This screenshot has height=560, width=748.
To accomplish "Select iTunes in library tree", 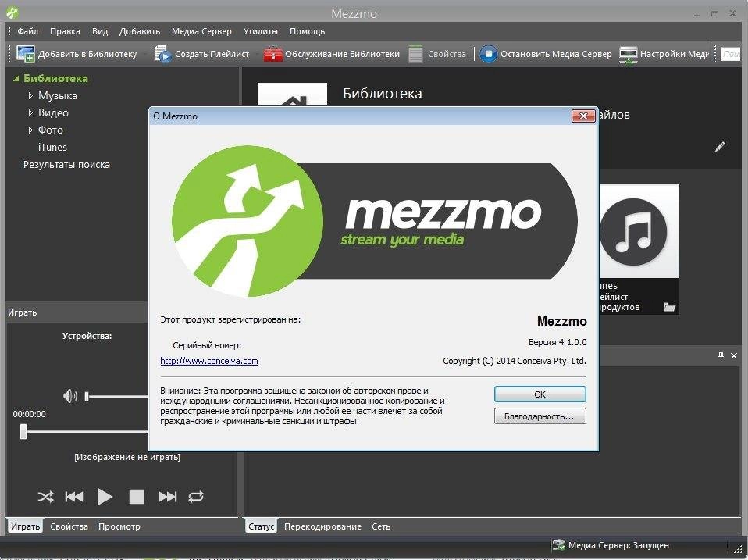I will coord(52,148).
